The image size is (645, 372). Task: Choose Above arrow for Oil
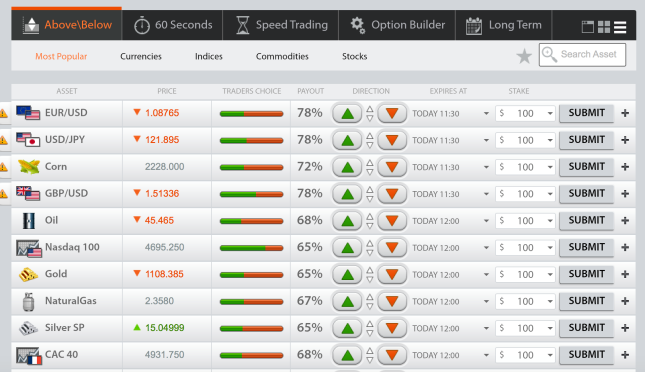(347, 221)
